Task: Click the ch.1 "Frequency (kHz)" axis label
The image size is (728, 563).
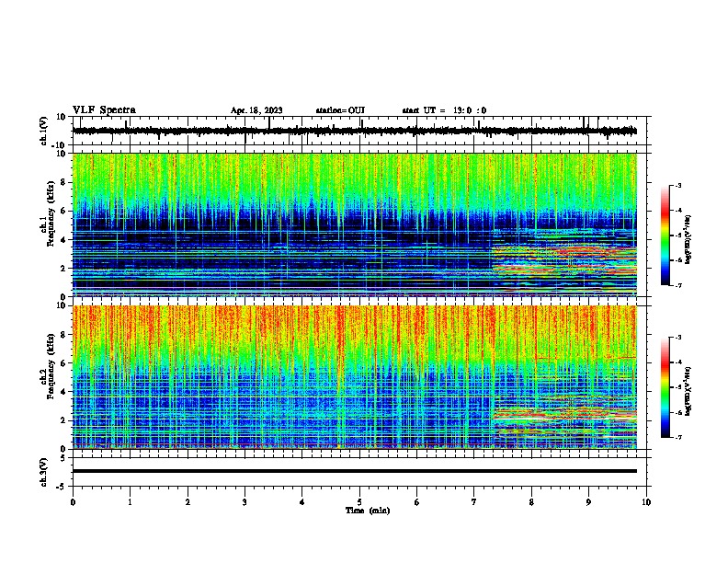Action: [51, 213]
